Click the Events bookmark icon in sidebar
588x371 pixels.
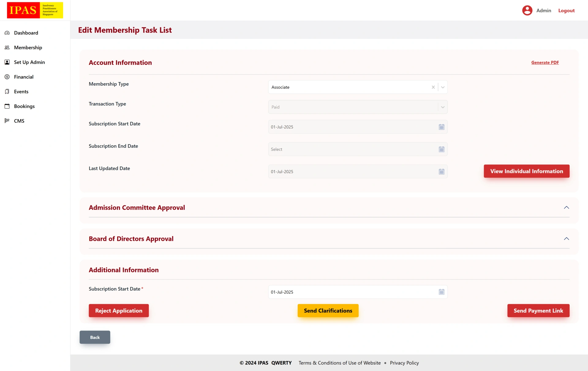click(7, 91)
